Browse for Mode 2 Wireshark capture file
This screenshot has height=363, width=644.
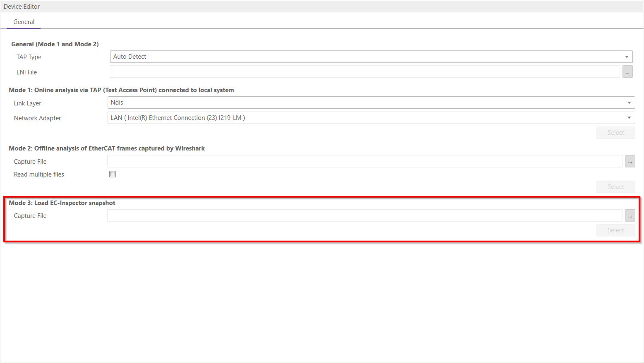click(x=630, y=161)
